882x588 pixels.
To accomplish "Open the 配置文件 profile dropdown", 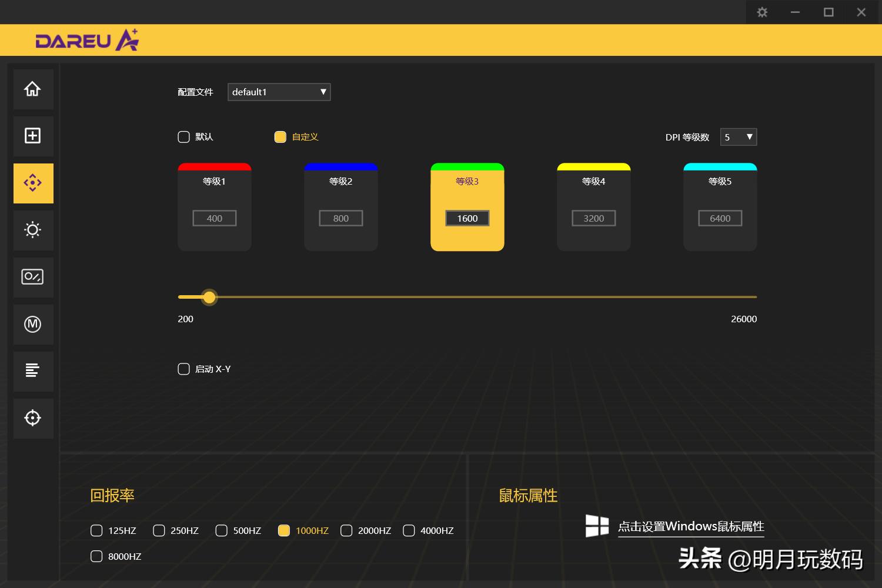I will (x=279, y=92).
